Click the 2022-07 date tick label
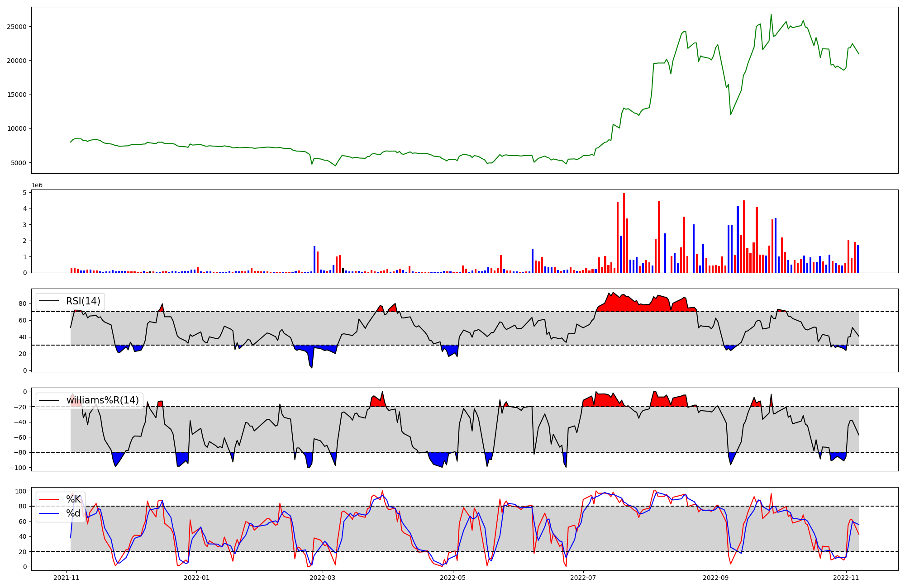The height and width of the screenshot is (588, 905). 583,578
